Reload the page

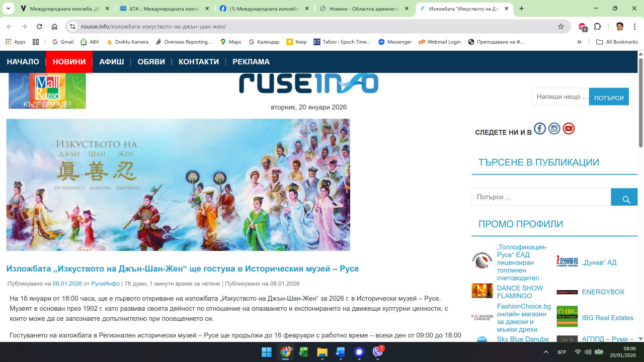(39, 27)
